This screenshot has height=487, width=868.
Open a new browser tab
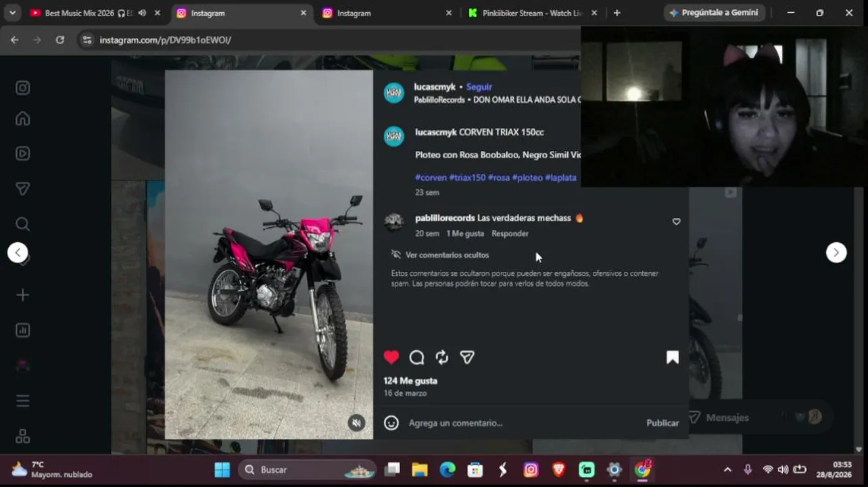617,13
